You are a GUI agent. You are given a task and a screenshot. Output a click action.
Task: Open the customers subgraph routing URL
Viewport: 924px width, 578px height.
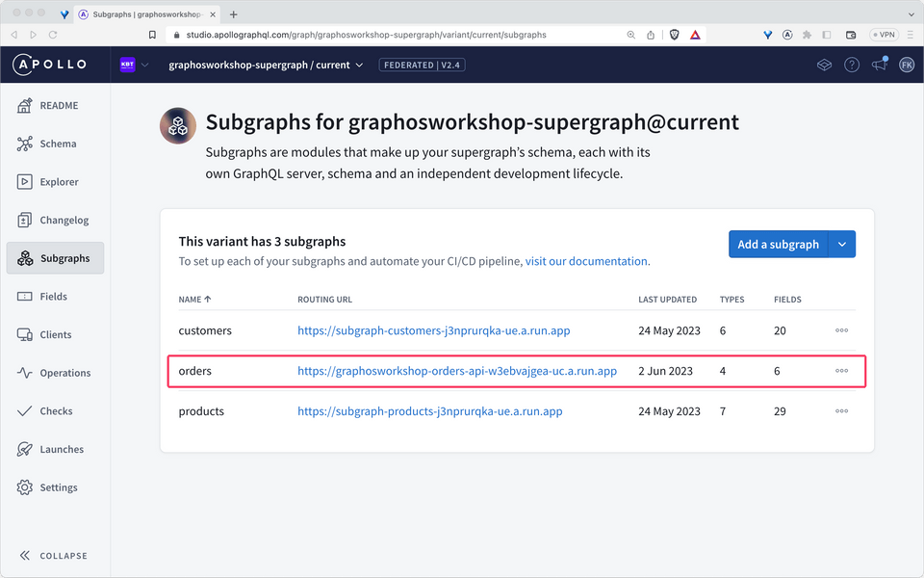coord(434,330)
